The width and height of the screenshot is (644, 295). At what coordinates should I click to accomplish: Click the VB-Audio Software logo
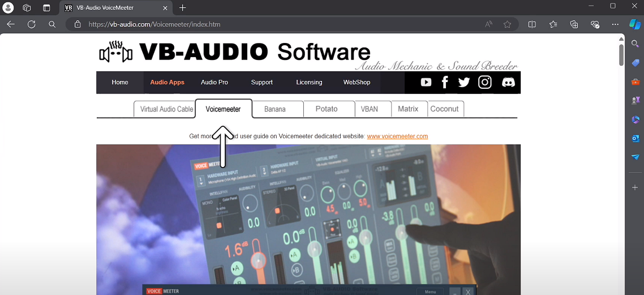(x=235, y=52)
